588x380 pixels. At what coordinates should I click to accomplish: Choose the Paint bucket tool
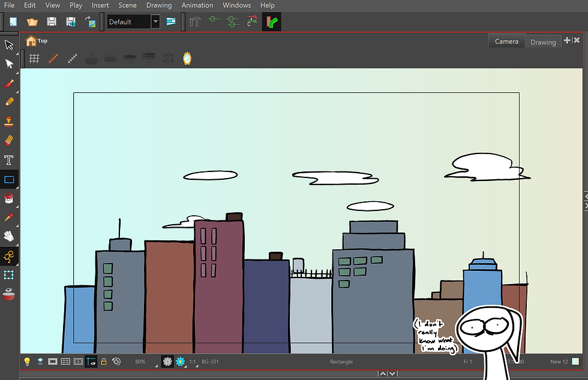click(x=9, y=198)
